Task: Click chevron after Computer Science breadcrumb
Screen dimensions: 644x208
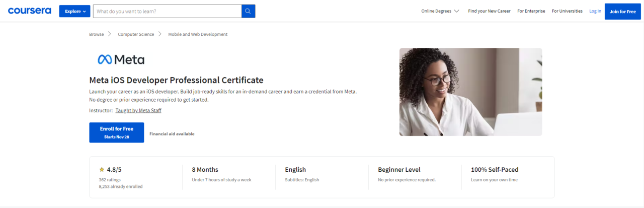Action: click(159, 34)
